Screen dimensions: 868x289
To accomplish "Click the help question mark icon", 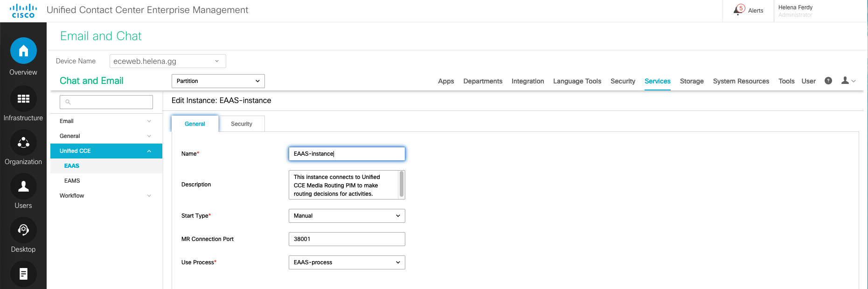I will tap(828, 81).
